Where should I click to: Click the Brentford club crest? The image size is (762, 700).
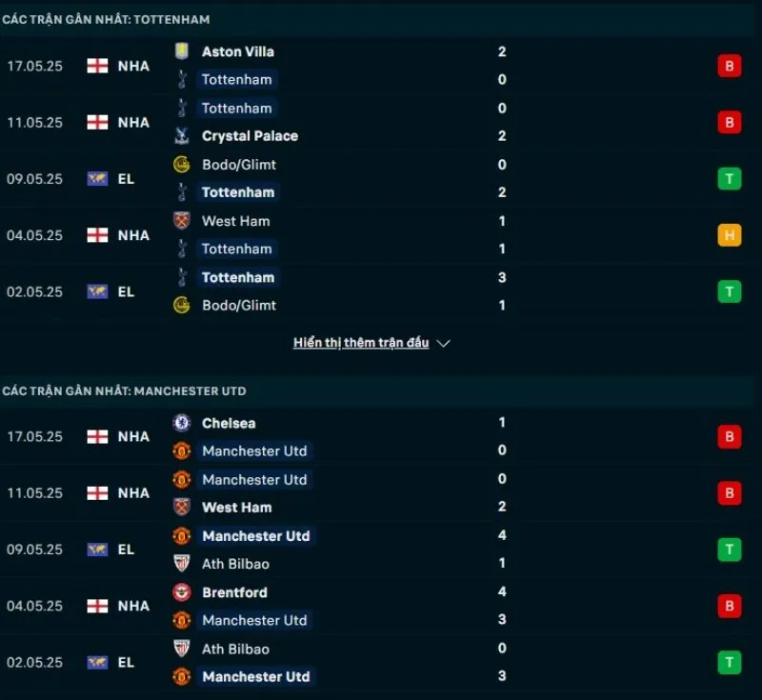(x=182, y=592)
